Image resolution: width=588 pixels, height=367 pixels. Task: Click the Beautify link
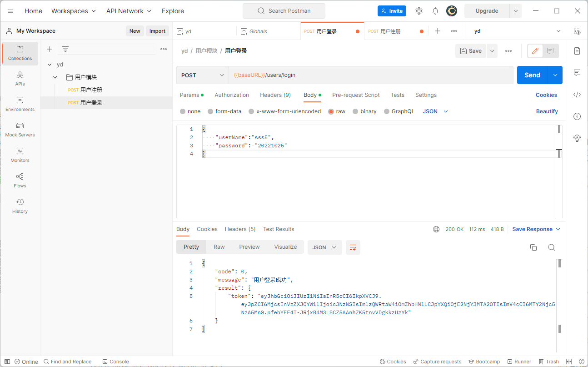547,111
